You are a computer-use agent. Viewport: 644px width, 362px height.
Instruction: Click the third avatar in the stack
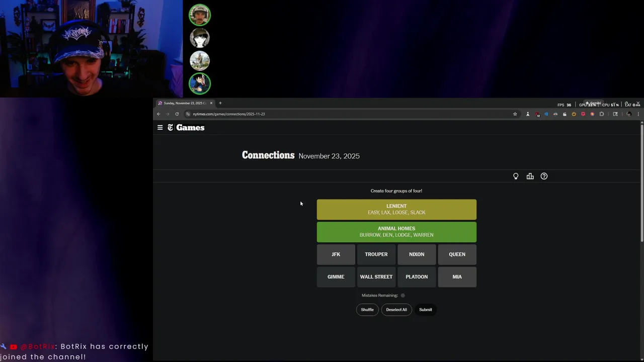(200, 60)
